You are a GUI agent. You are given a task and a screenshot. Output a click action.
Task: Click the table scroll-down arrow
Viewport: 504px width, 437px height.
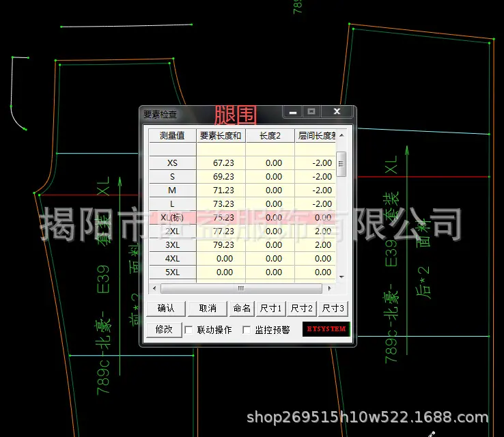point(341,277)
